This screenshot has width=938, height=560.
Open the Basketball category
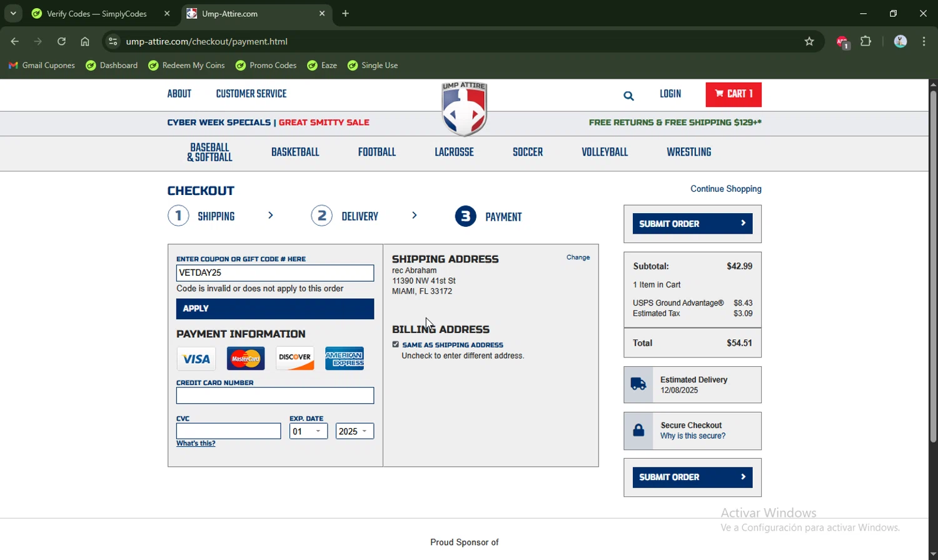click(295, 152)
